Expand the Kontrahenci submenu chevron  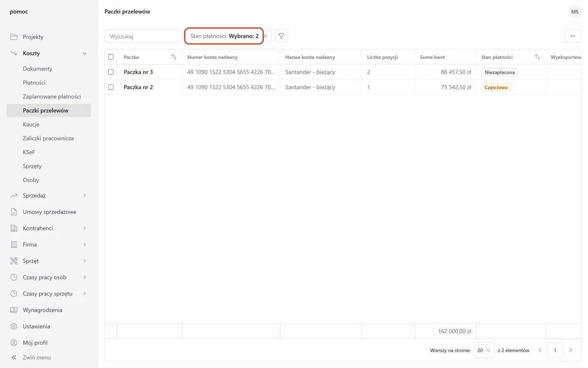(x=85, y=228)
